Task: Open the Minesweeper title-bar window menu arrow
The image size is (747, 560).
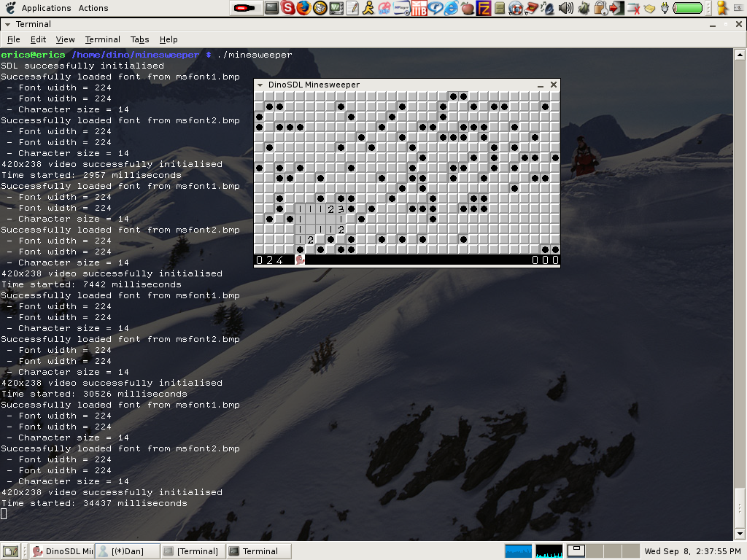Action: pos(260,85)
